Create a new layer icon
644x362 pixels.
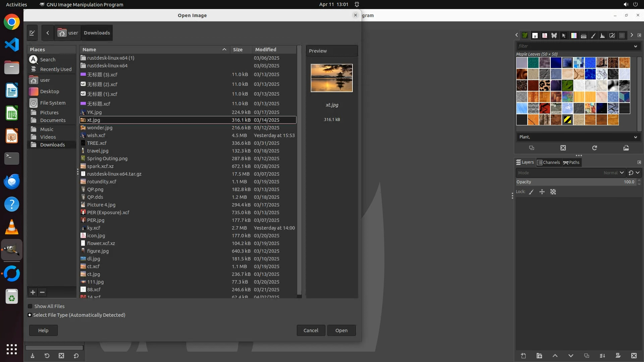(x=523, y=356)
